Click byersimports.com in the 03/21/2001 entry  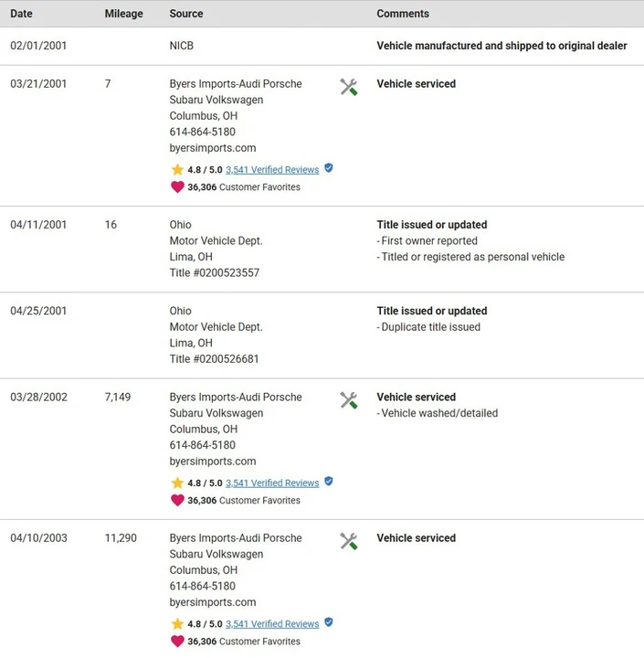213,148
